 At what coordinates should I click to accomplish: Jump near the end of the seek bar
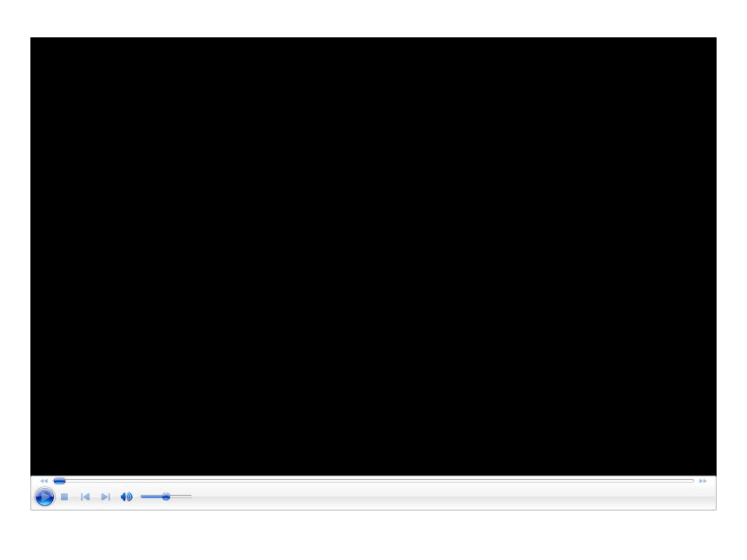[686, 481]
